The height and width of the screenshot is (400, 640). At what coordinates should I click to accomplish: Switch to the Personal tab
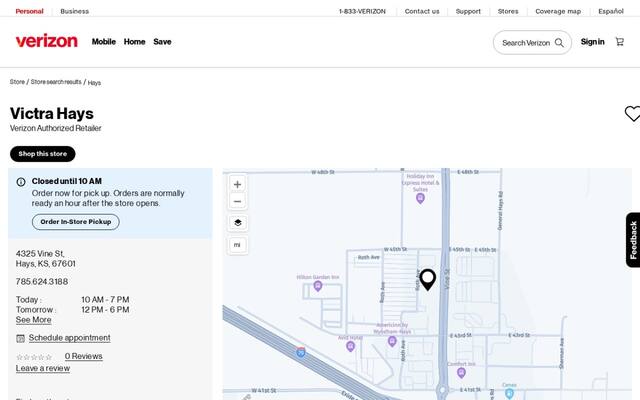(x=29, y=11)
